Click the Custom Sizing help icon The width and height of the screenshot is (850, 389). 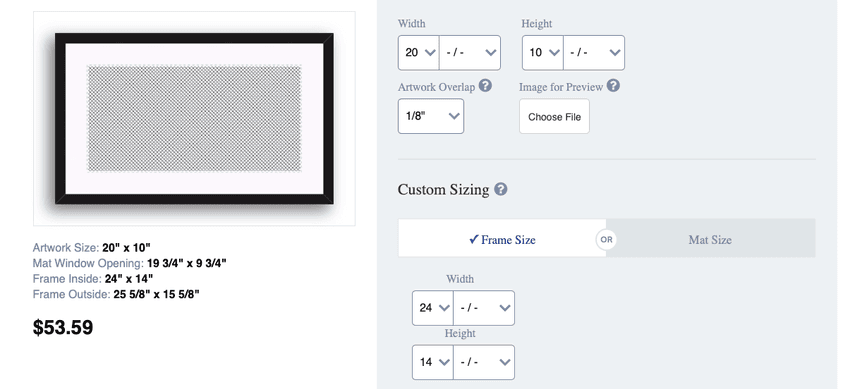(501, 189)
